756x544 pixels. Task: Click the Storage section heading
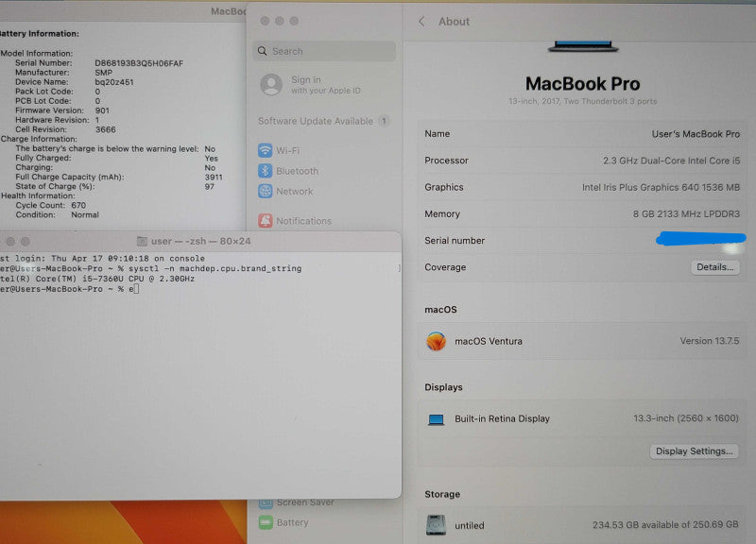click(442, 494)
